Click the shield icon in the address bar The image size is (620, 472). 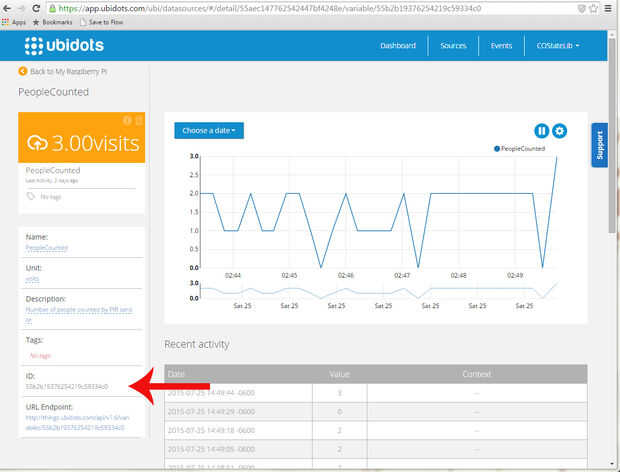581,8
